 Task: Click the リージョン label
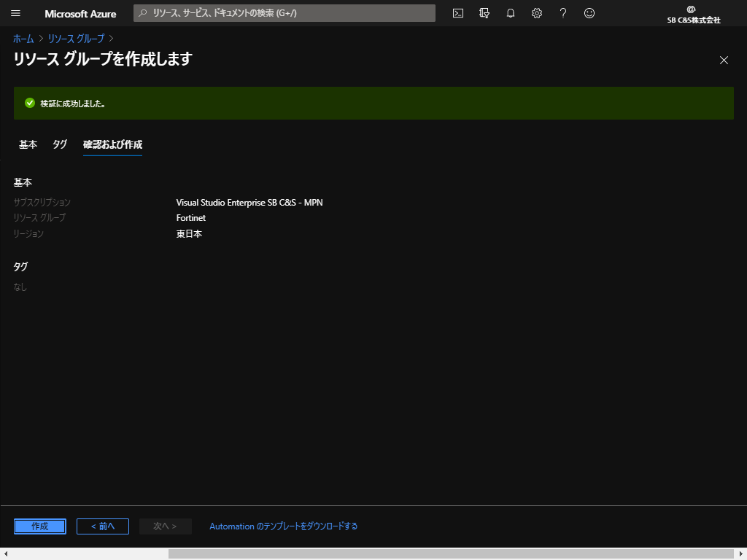[x=28, y=234]
